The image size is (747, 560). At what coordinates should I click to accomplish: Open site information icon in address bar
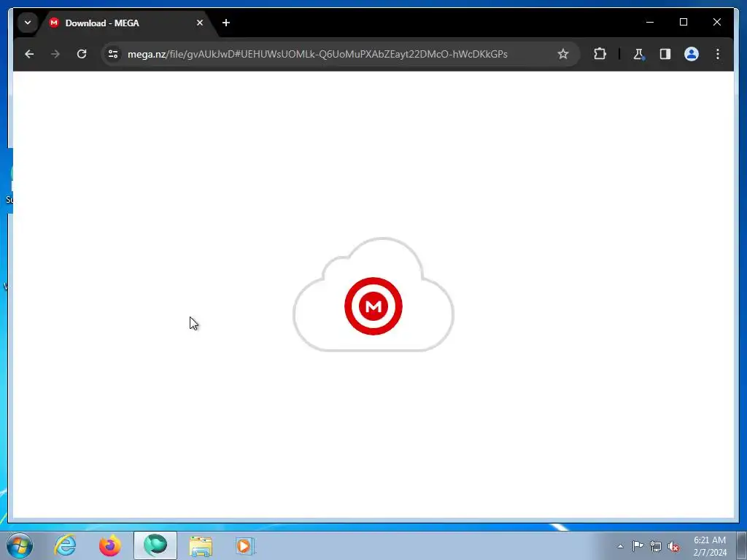pos(113,54)
